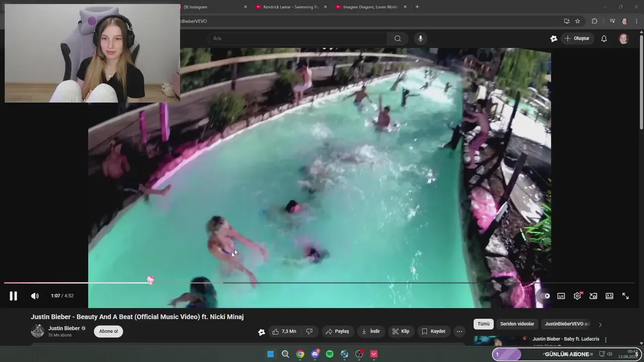Click the video progress bar scrubber

pos(150,281)
